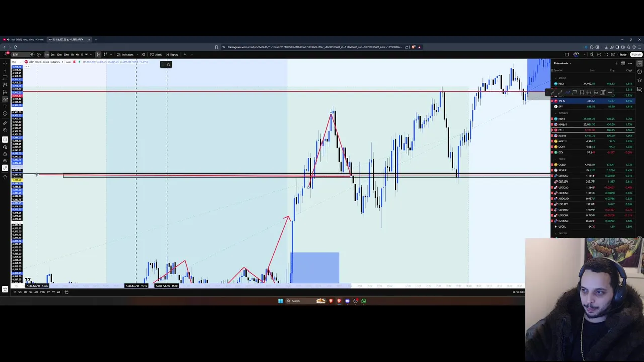Image resolution: width=644 pixels, height=362 pixels.
Task: Take a chart snapshot with camera icon
Action: coord(613,55)
